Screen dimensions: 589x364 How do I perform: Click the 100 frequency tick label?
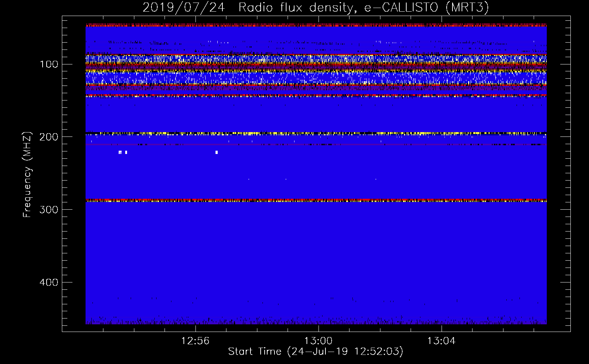pos(49,64)
